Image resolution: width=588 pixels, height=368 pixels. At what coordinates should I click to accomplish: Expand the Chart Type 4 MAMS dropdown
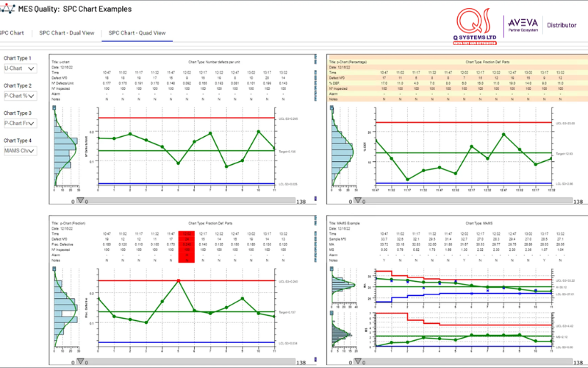(21, 151)
